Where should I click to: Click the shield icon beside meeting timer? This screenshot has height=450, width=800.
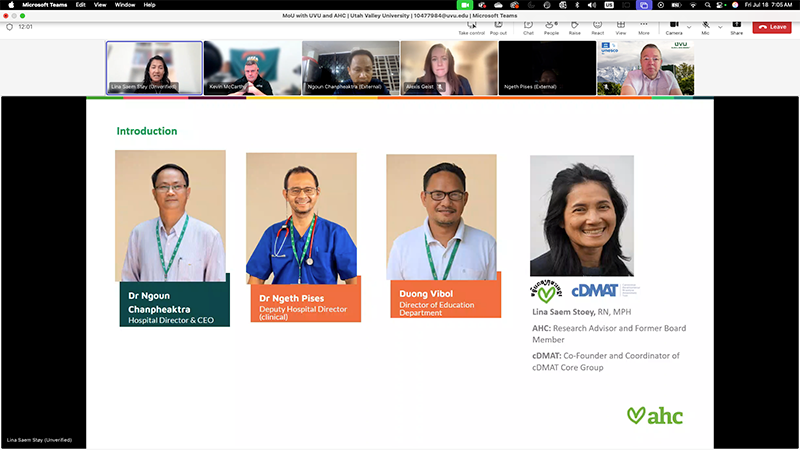[10, 27]
